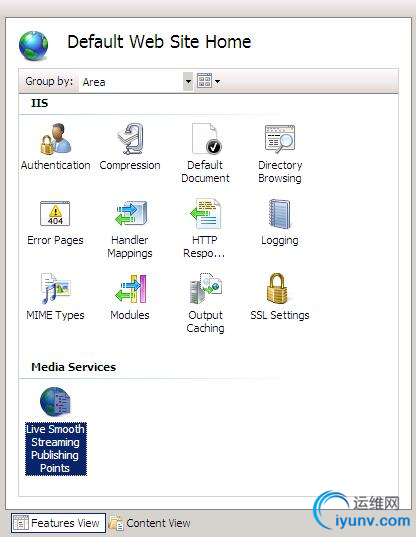Open the Modules feature icon
Image resolution: width=416 pixels, height=537 pixels.
click(130, 288)
